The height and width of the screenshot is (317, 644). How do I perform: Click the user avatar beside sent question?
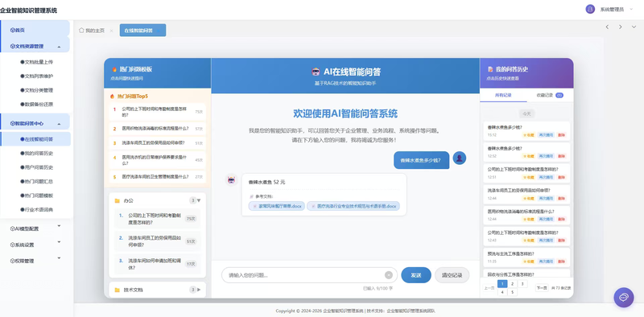pyautogui.click(x=459, y=158)
